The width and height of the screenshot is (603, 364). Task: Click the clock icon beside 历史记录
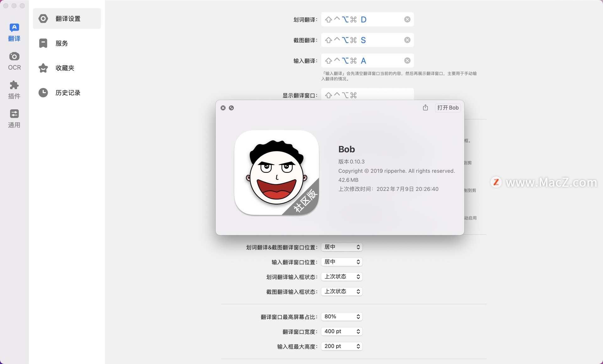click(43, 92)
